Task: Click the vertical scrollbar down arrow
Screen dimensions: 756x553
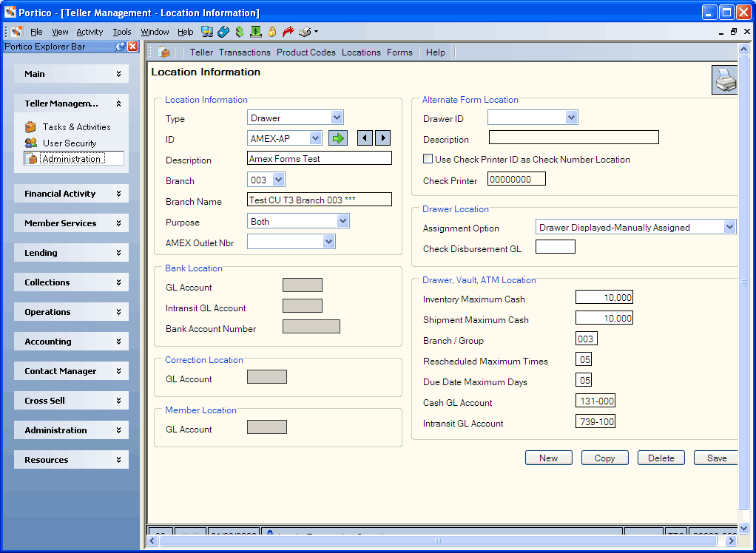Action: (x=743, y=529)
